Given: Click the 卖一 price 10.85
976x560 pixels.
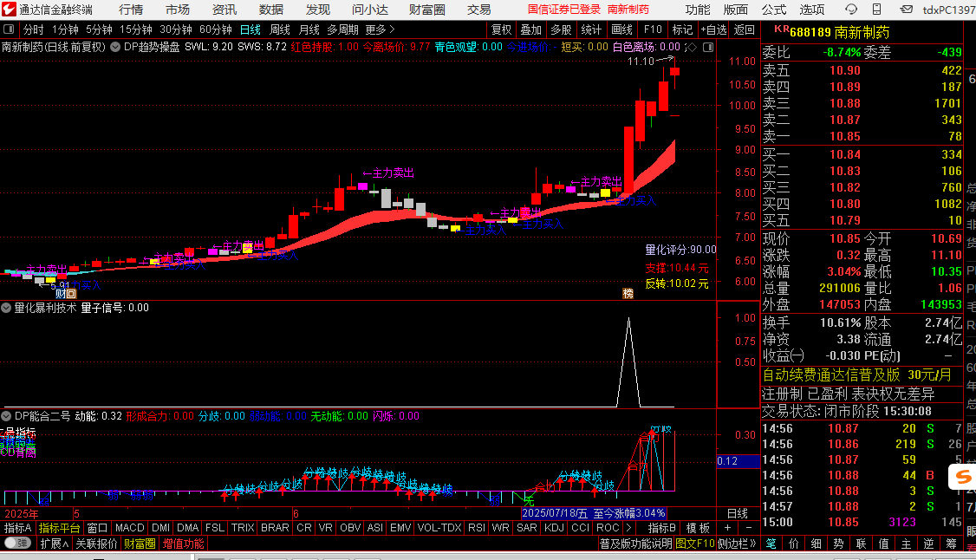Looking at the screenshot, I should 844,136.
